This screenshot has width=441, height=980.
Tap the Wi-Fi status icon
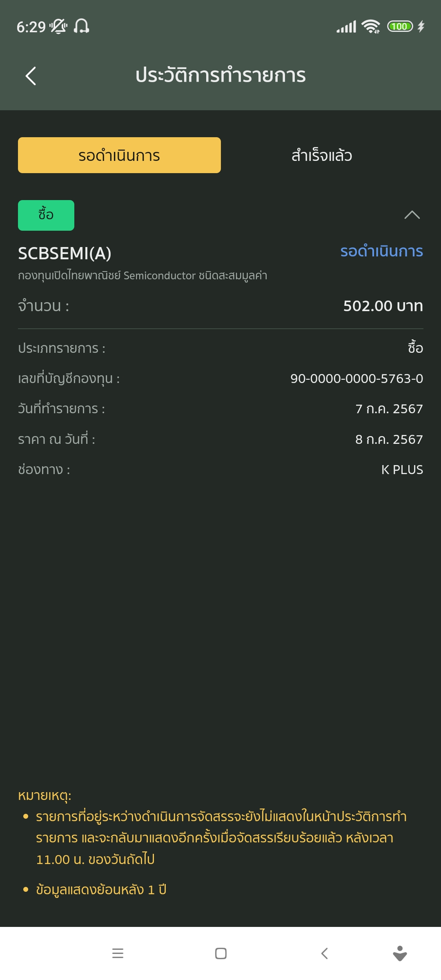(x=371, y=27)
